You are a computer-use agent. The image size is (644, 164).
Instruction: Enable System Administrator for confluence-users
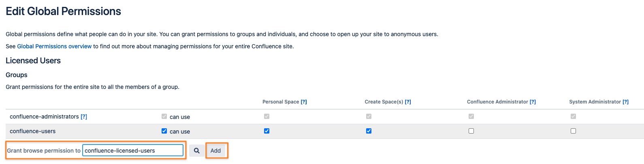point(573,131)
